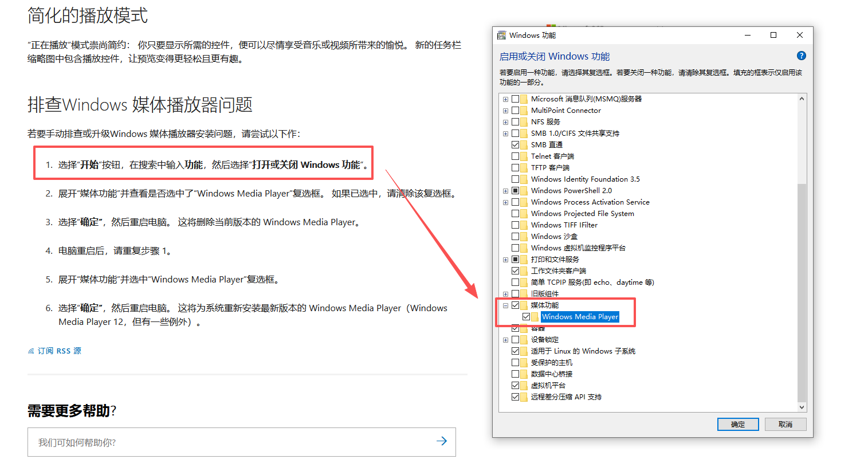868x463 pixels.
Task: Uncheck the 工作文件夹客户端 checkbox
Action: click(515, 271)
